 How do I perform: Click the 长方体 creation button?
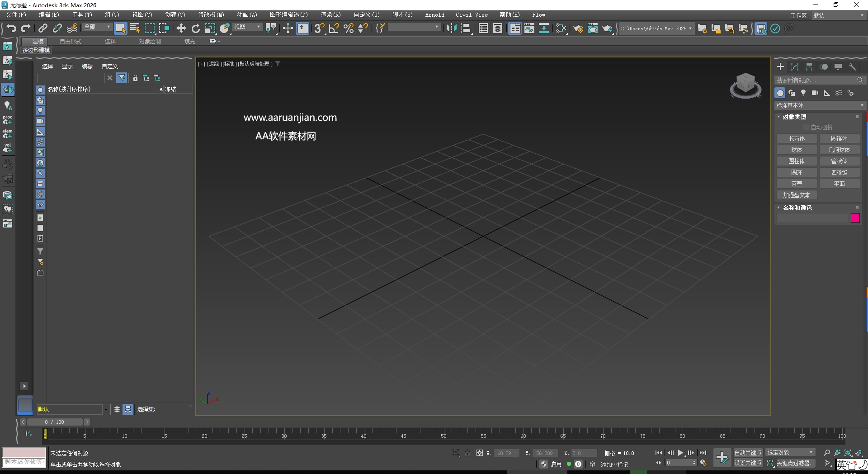797,138
